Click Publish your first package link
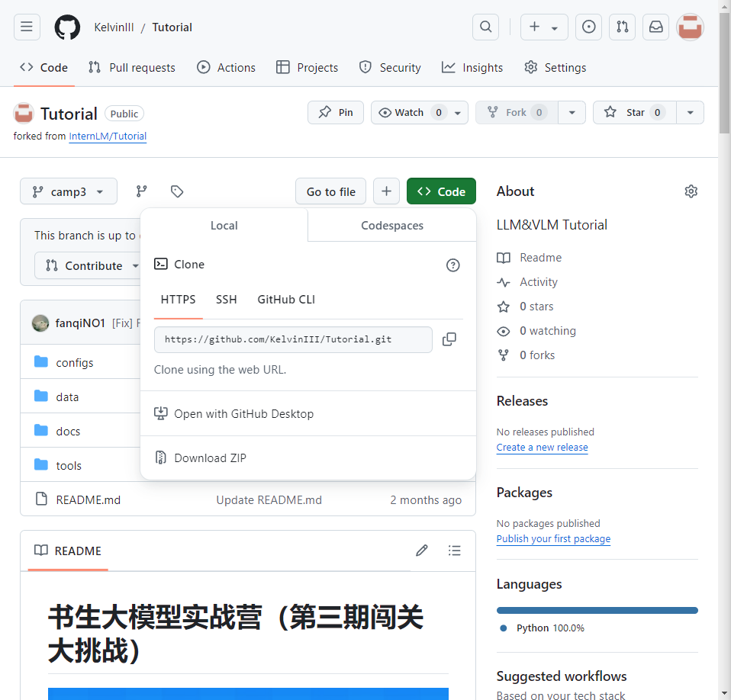Viewport: 731px width, 700px height. pyautogui.click(x=553, y=538)
